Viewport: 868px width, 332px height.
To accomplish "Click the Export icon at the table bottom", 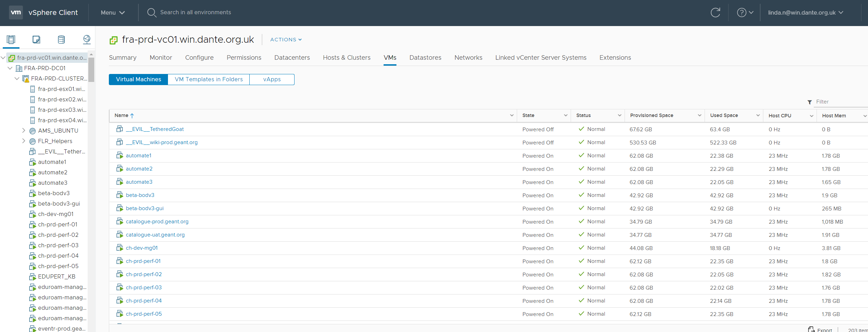I will (811, 329).
